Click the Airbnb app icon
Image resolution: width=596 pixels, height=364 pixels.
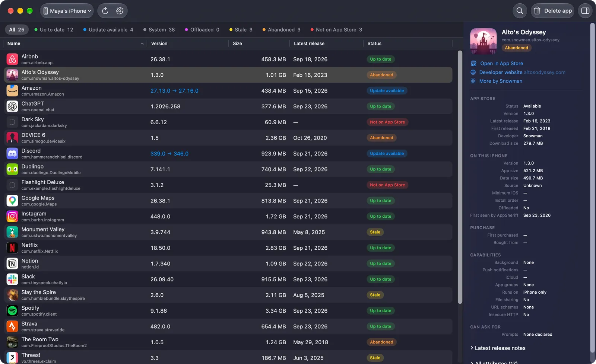pos(12,59)
